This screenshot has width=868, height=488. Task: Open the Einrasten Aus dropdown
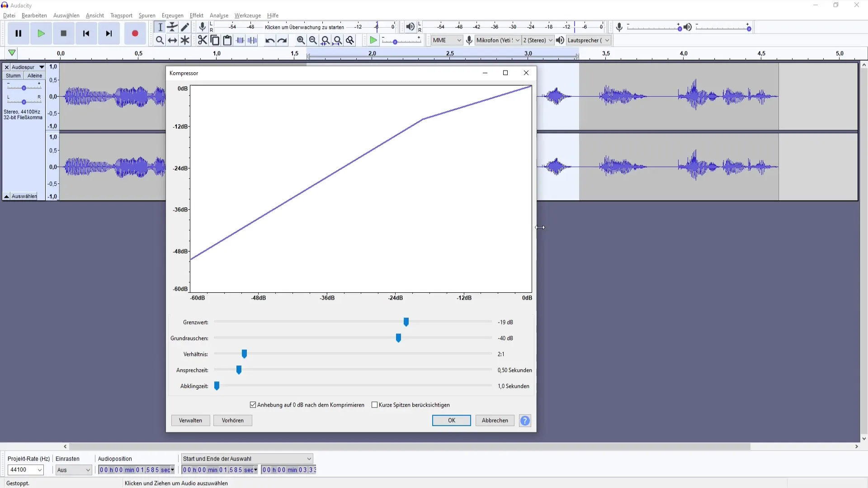click(74, 470)
